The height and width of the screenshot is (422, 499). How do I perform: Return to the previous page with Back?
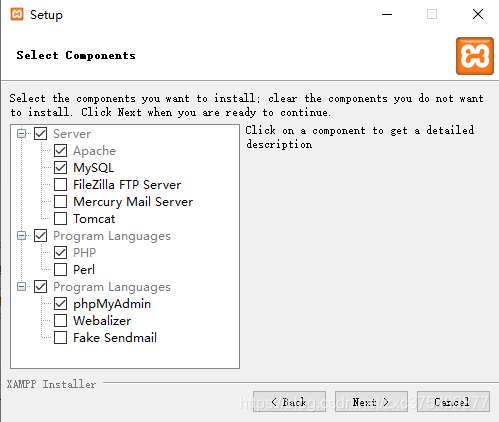coord(289,402)
